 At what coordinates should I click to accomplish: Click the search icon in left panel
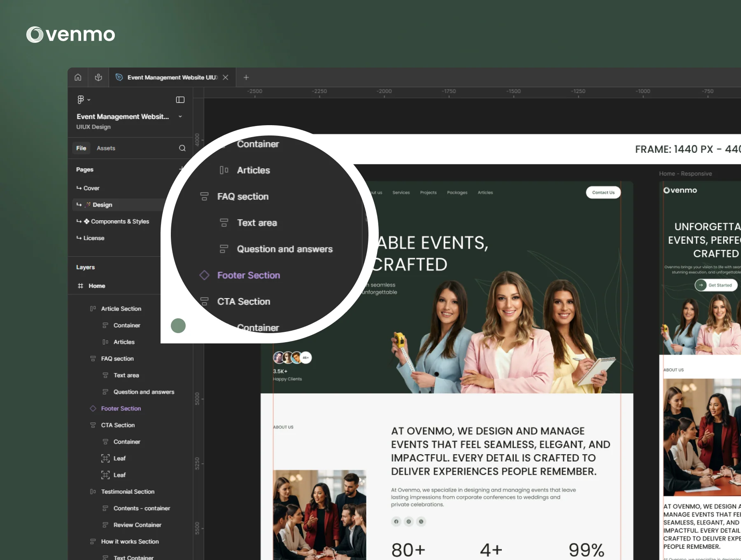[x=182, y=148]
